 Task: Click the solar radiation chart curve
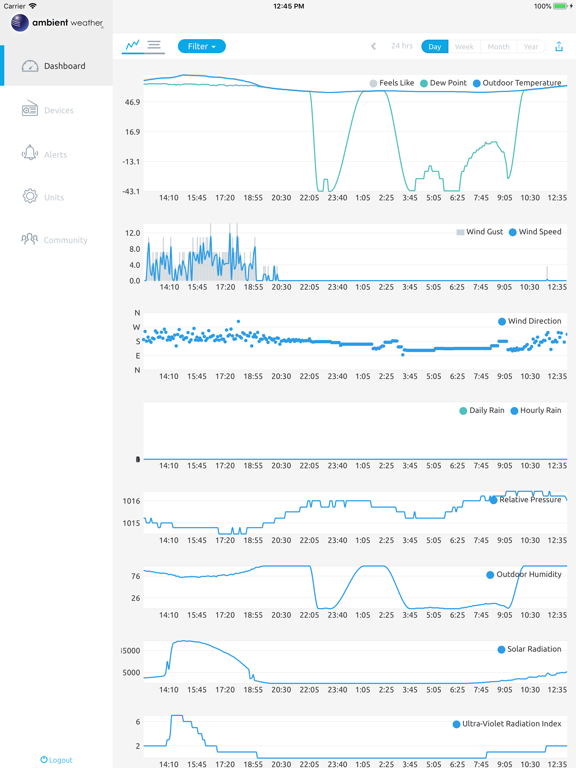[355, 662]
